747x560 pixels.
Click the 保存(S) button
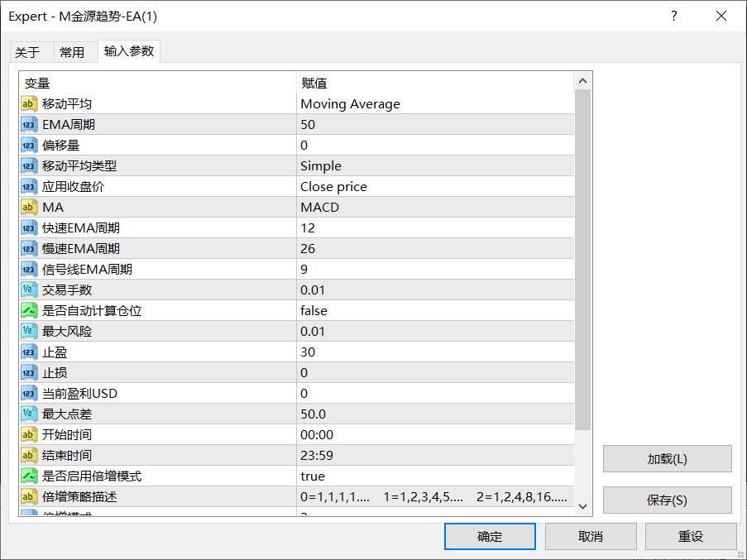(667, 500)
